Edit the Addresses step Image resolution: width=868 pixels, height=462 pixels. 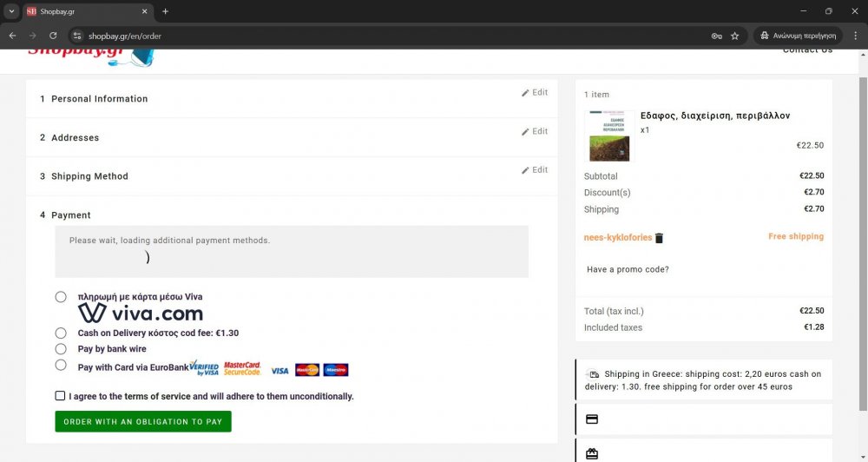[534, 131]
